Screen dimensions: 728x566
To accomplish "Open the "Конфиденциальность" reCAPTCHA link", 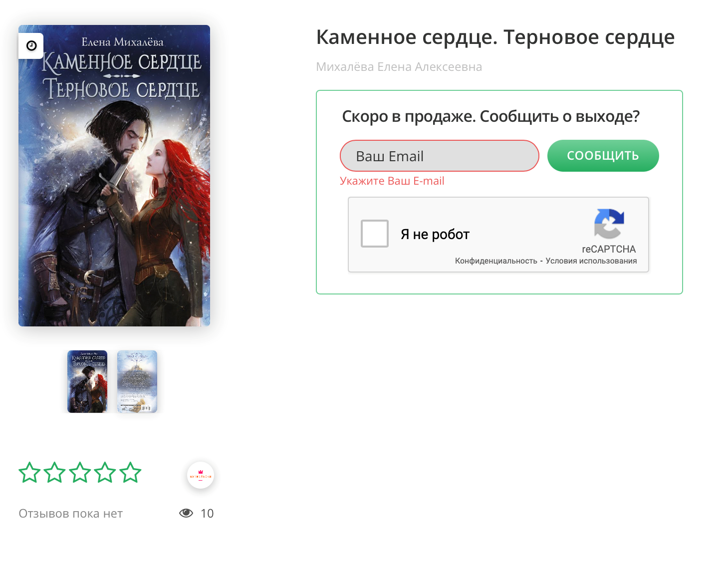I will click(496, 261).
